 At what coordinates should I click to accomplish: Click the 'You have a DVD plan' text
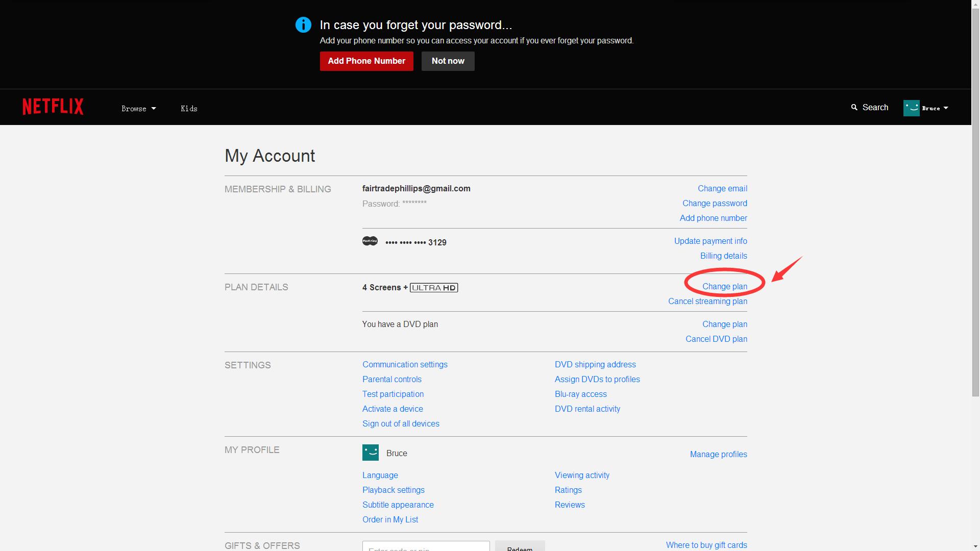tap(400, 324)
